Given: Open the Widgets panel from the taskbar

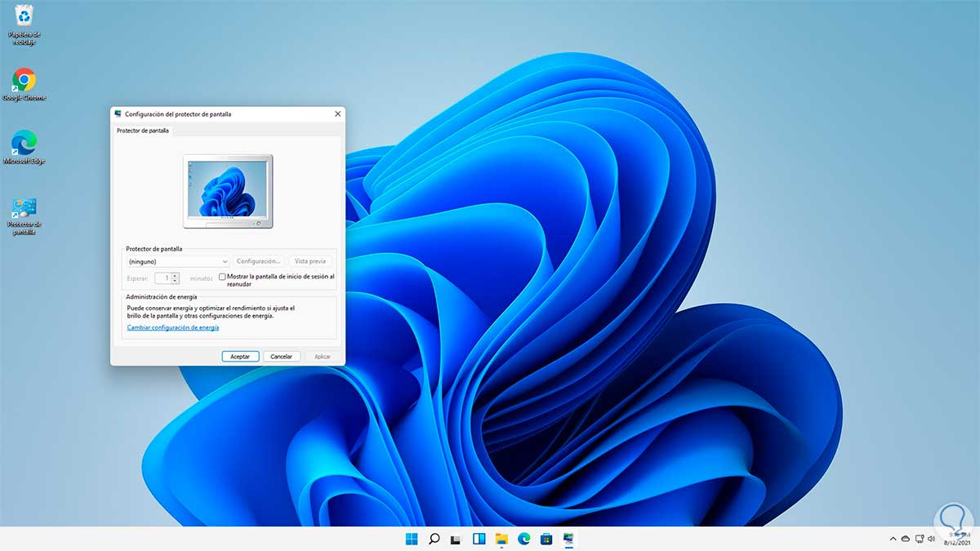Looking at the screenshot, I should click(479, 539).
